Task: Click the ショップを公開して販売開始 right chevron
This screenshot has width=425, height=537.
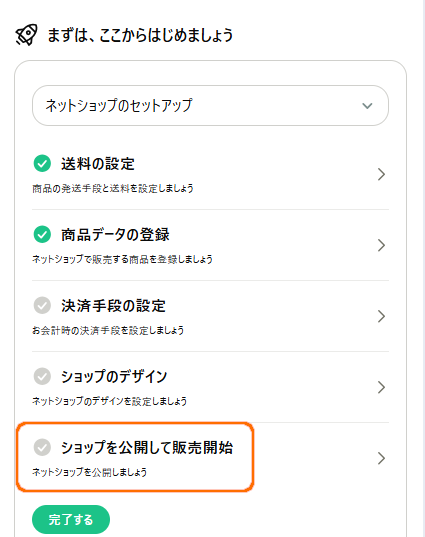Action: [x=381, y=458]
